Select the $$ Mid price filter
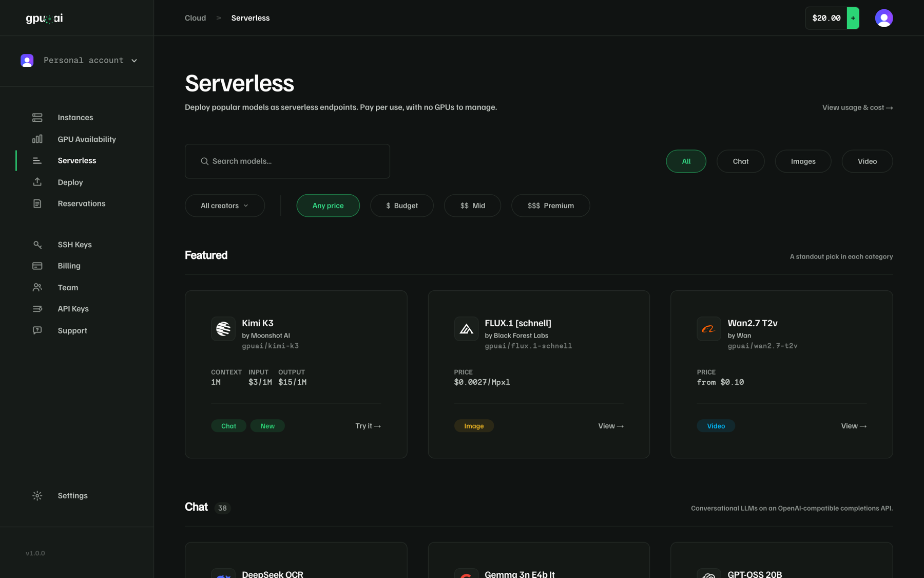924x578 pixels. 472,206
